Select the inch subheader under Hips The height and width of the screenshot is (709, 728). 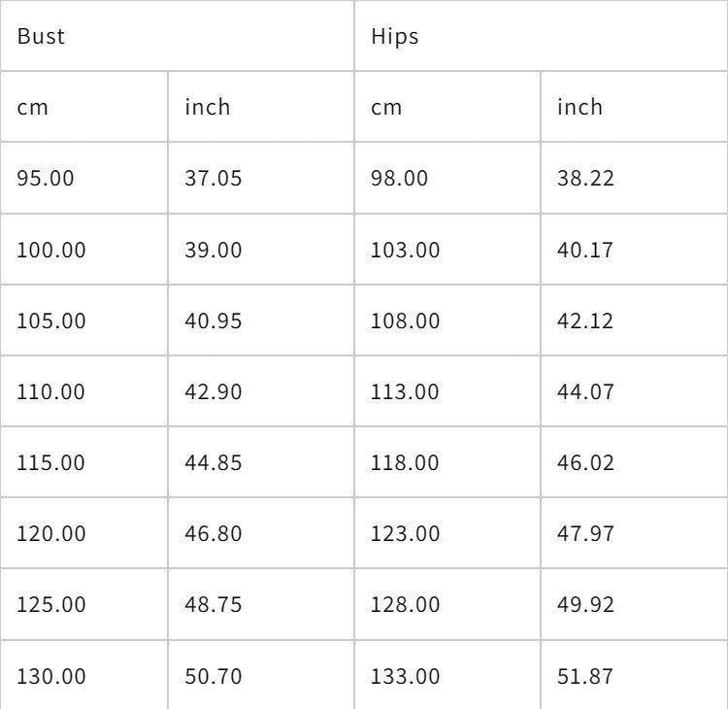pyautogui.click(x=579, y=107)
